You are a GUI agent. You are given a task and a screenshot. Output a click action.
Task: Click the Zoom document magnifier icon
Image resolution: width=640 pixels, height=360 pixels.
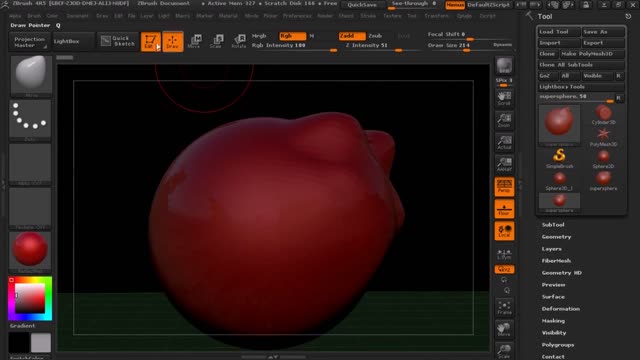(504, 120)
